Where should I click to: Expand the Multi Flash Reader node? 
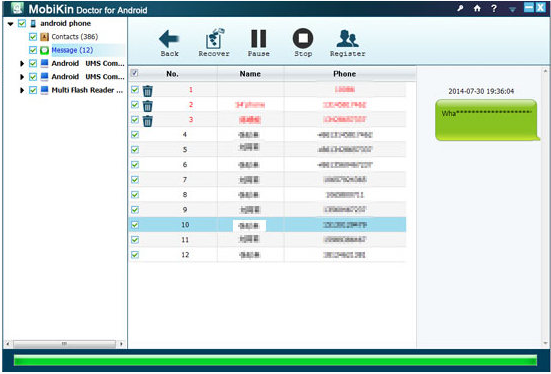[22, 90]
